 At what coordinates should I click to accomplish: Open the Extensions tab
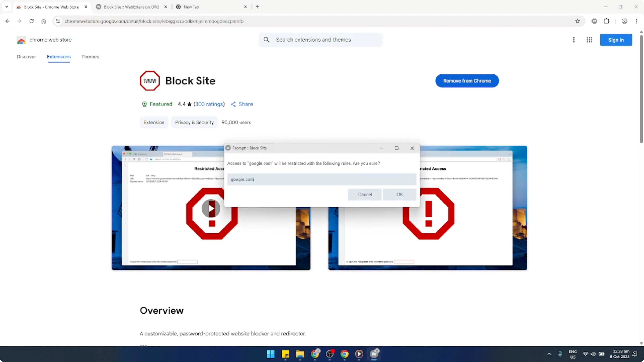coord(59,57)
